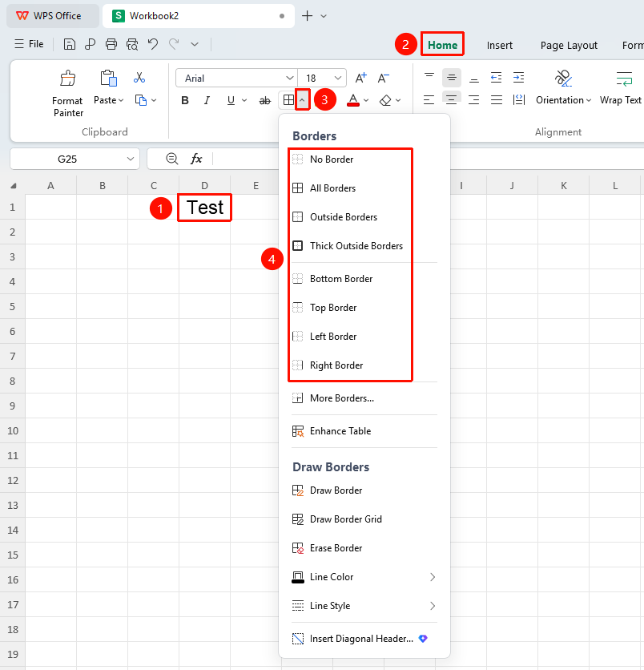
Task: Open Print Preview icon
Action: (x=132, y=44)
